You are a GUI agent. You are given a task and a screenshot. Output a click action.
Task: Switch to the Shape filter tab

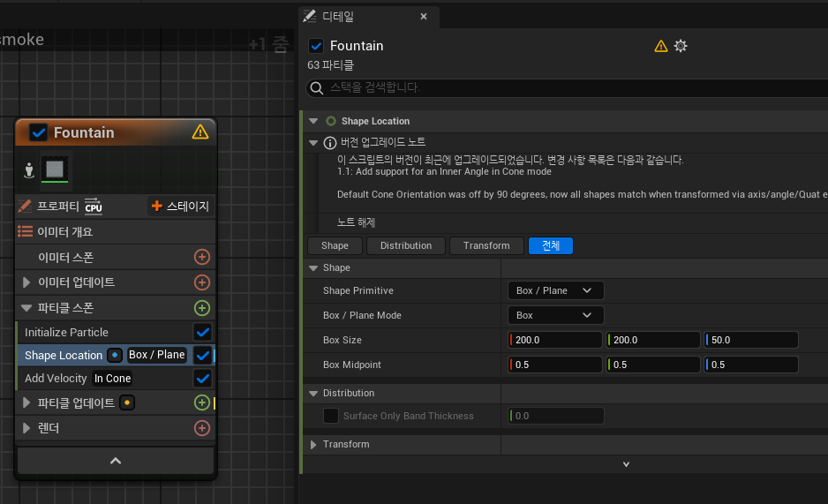(x=335, y=246)
